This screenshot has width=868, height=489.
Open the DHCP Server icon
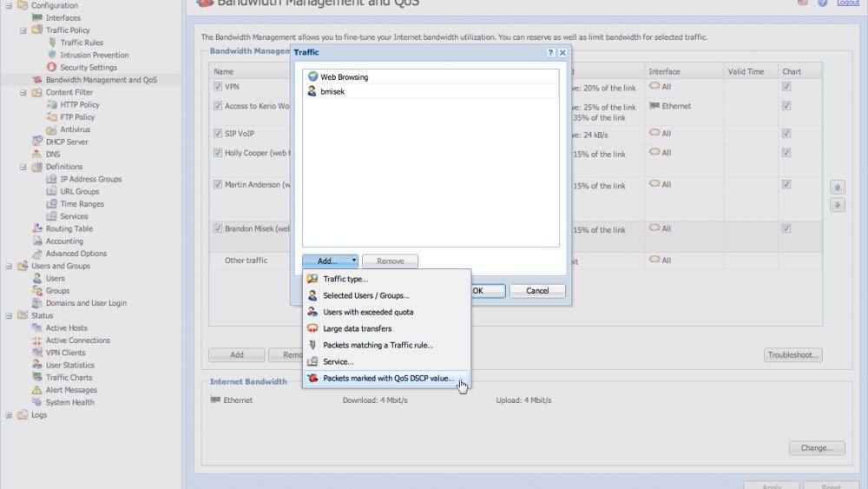[37, 142]
